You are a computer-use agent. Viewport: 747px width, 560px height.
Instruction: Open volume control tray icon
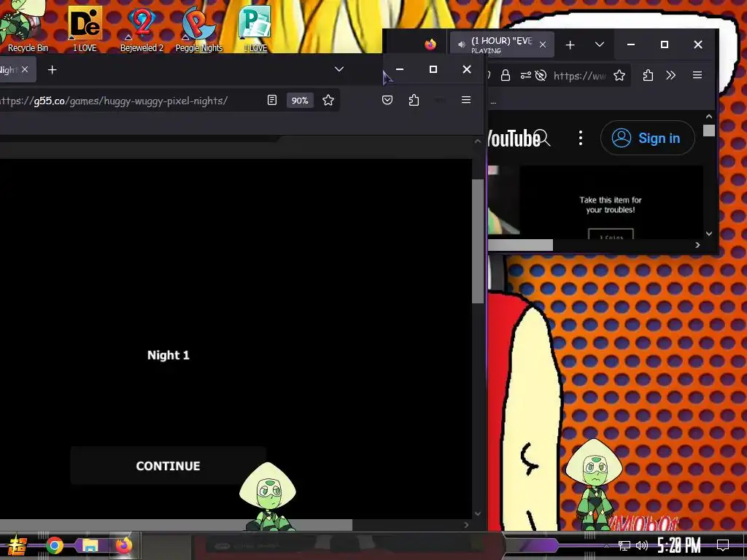(x=642, y=545)
